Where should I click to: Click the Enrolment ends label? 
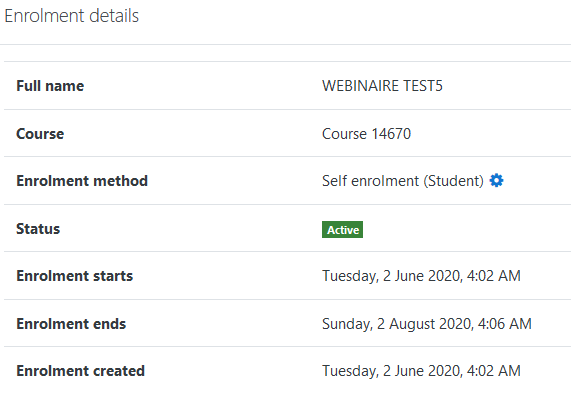click(71, 323)
